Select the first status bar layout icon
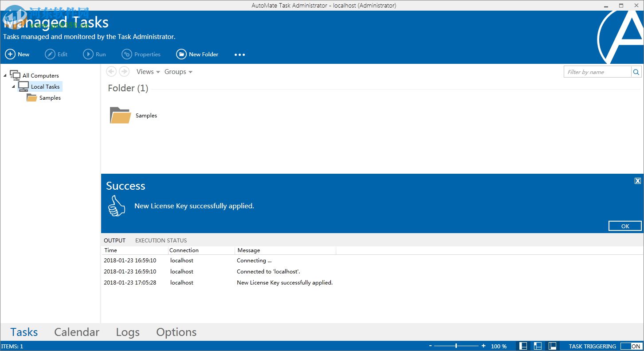The height and width of the screenshot is (351, 644). tap(523, 346)
